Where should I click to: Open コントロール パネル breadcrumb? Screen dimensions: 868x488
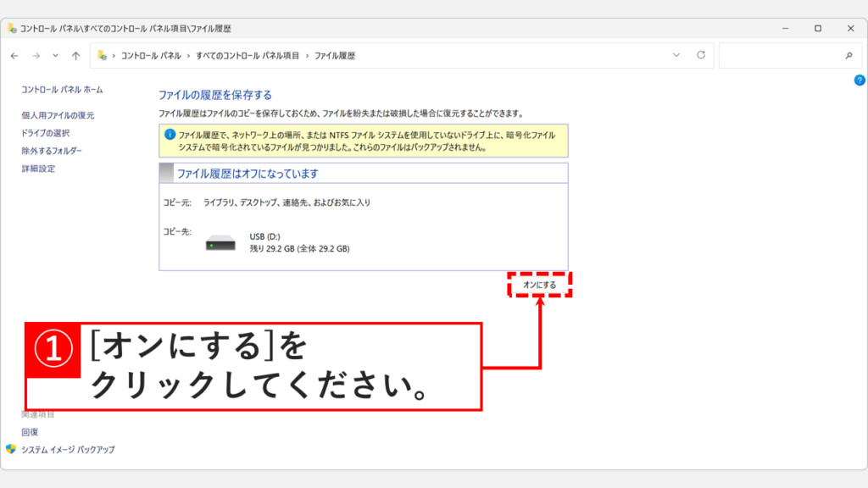(x=151, y=55)
